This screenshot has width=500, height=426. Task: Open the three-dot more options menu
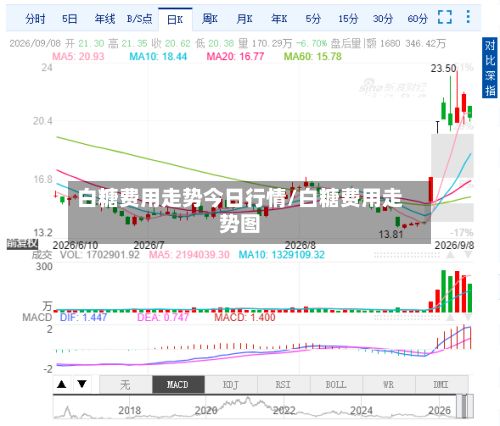click(x=468, y=17)
